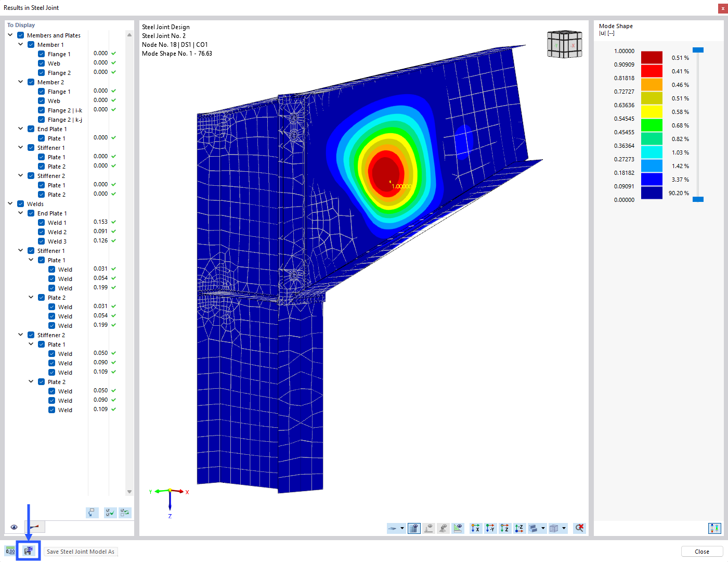Toggle the loads visibility icon
The height and width of the screenshot is (562, 728).
click(x=428, y=528)
